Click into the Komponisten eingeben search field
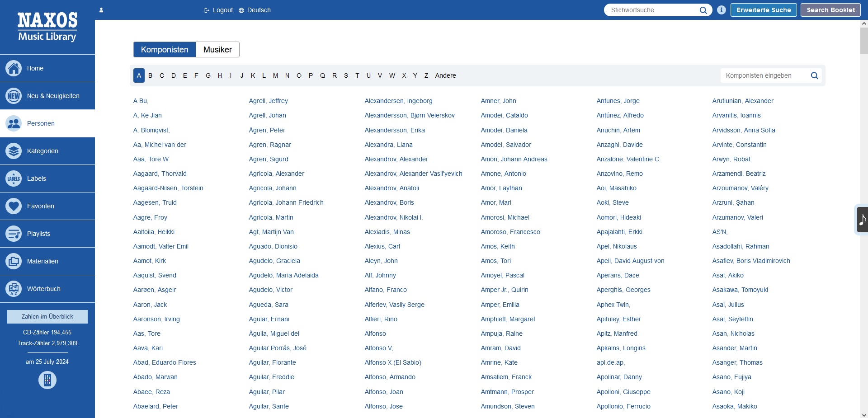Screen dimensions: 868x418 pyautogui.click(x=764, y=75)
